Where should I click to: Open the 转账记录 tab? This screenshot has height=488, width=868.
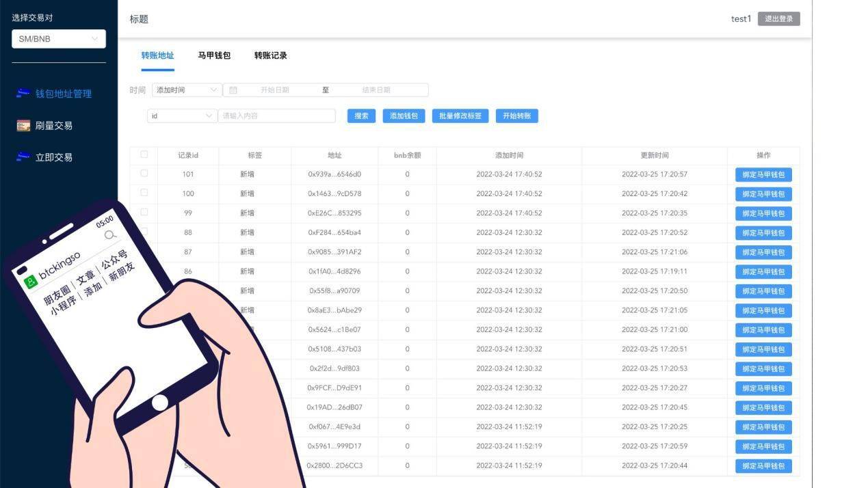pyautogui.click(x=269, y=55)
